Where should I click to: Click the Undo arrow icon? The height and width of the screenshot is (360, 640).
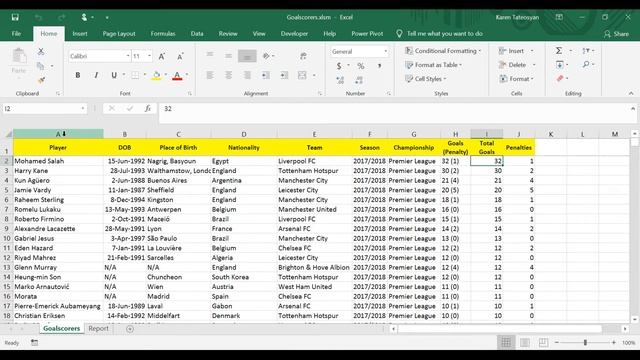[38, 17]
